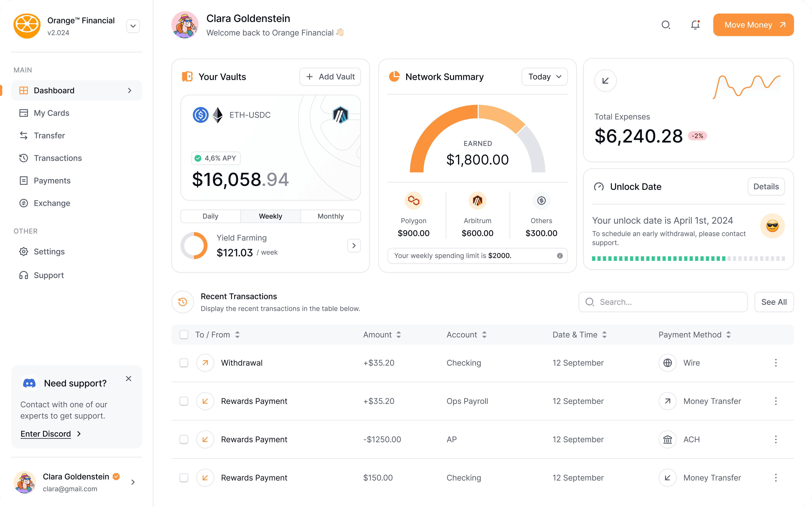Select all transactions via the header checkbox

pos(184,335)
